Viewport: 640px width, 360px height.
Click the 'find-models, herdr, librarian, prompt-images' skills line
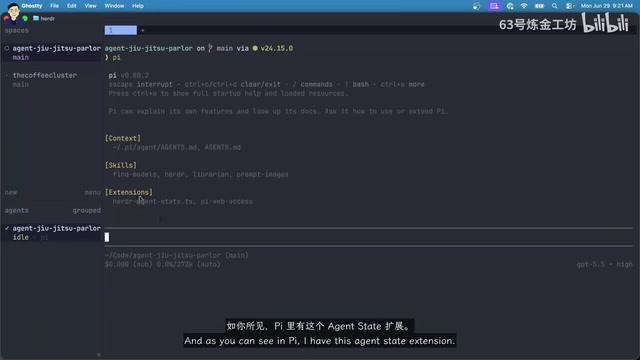point(200,174)
